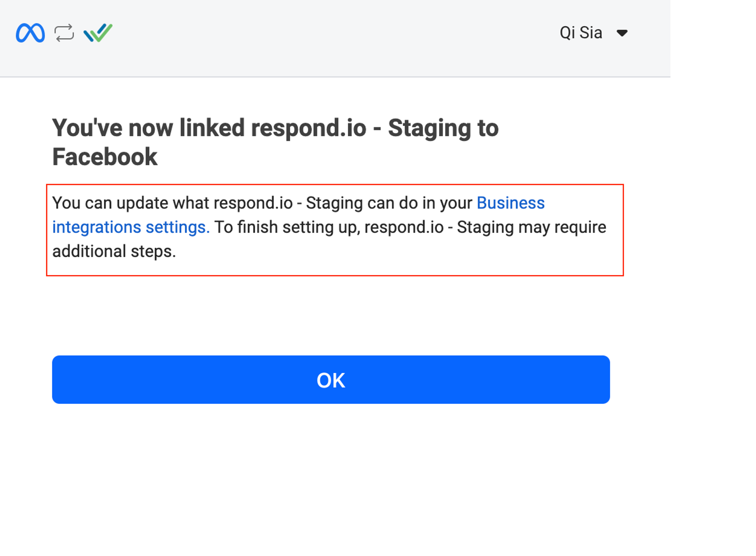Click the respond.io double-checkmark logo
756x556 pixels.
tap(98, 33)
